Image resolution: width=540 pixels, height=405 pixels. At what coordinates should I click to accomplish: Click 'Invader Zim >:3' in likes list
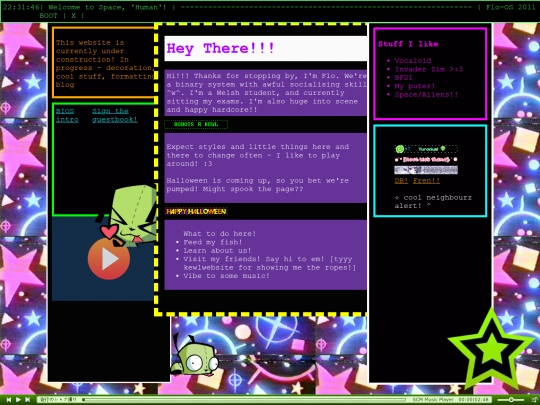click(429, 69)
